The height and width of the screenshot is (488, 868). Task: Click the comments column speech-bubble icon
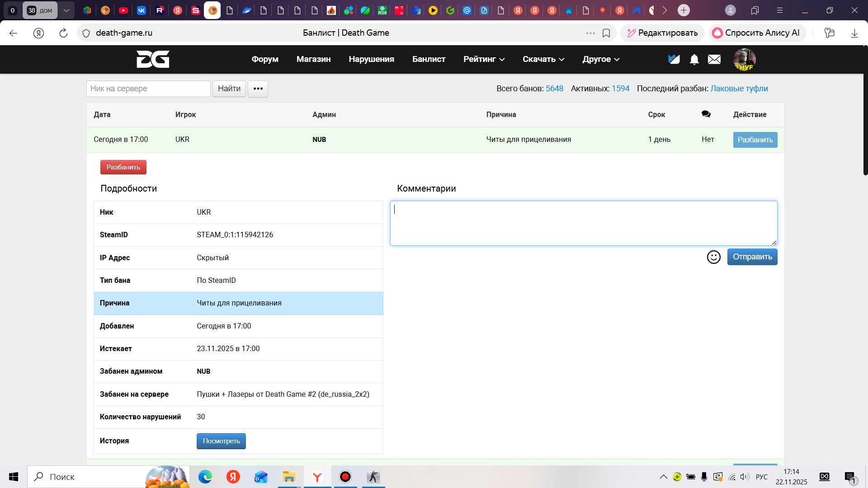[x=706, y=114]
